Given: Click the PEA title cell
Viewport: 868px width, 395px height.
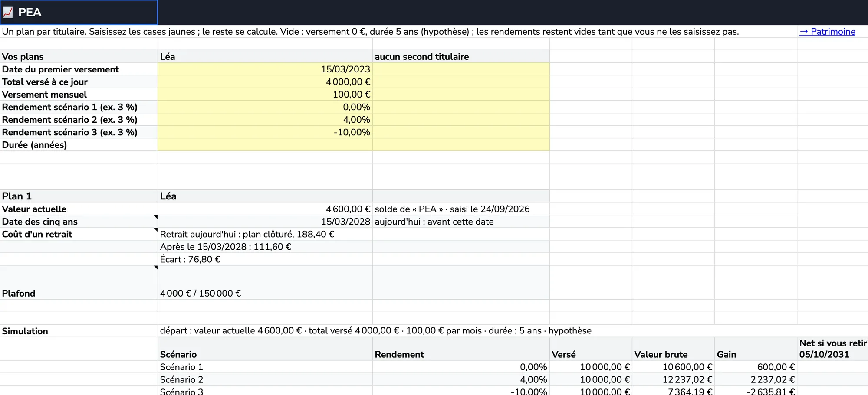Looking at the screenshot, I should pyautogui.click(x=79, y=12).
